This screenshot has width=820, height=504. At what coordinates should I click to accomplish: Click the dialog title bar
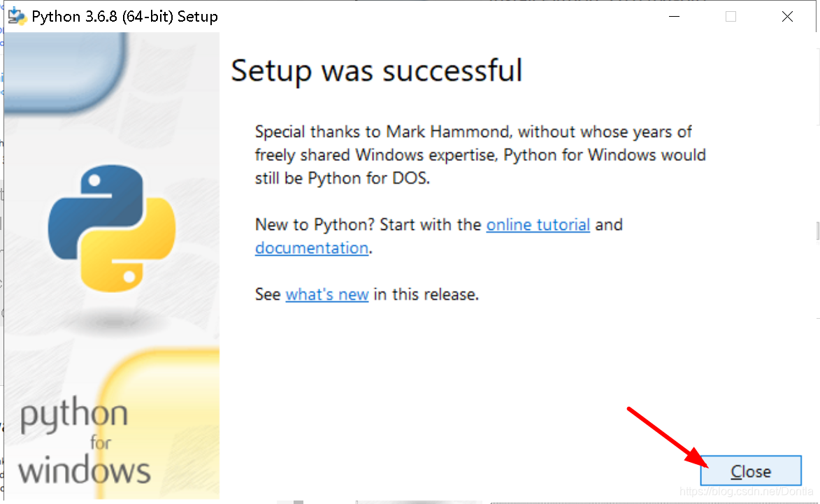[419, 15]
